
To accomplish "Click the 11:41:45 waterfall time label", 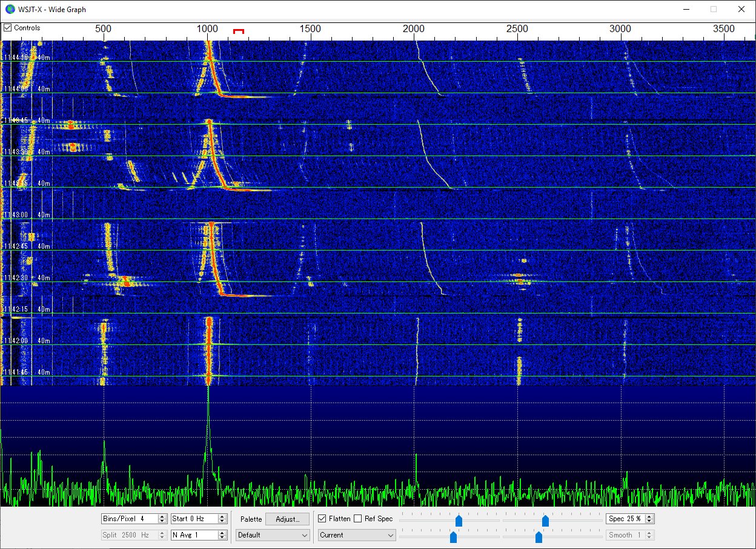I will click(x=16, y=372).
